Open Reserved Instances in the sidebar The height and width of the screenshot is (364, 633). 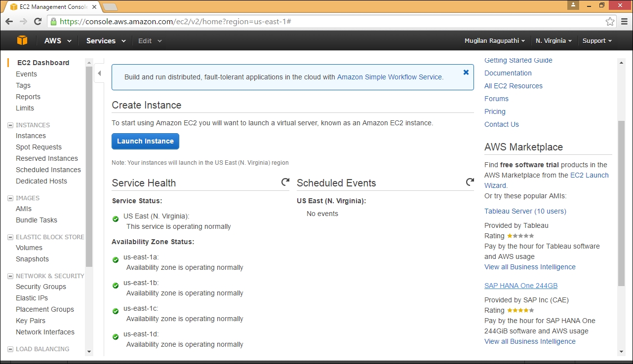coord(47,158)
